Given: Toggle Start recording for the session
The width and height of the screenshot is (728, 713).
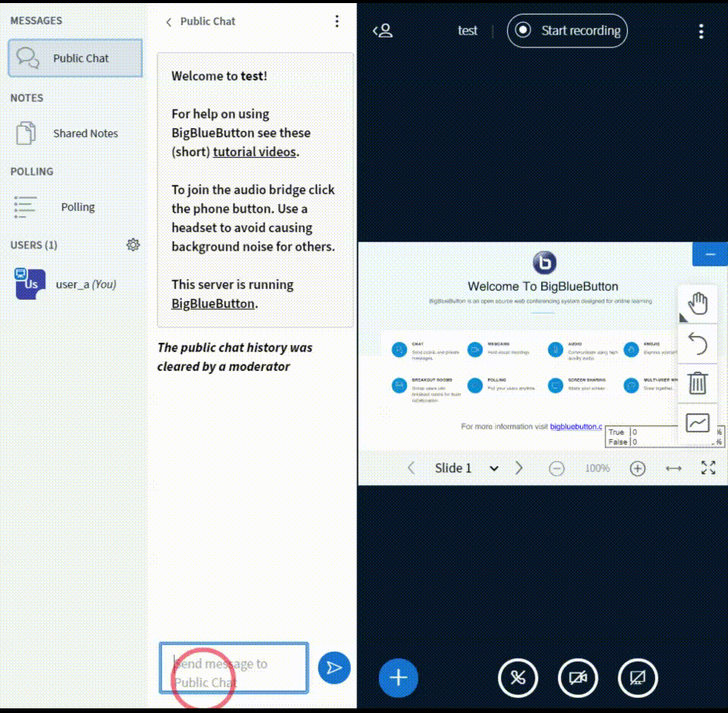Looking at the screenshot, I should 567,31.
